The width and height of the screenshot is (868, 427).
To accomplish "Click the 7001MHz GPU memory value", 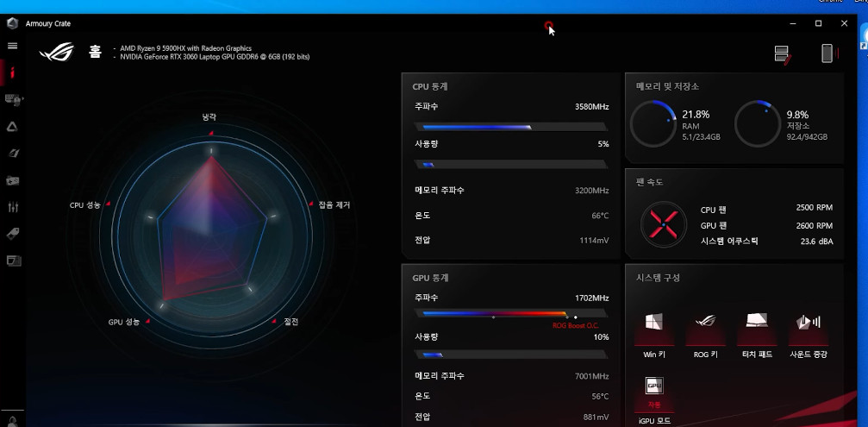I will (592, 376).
